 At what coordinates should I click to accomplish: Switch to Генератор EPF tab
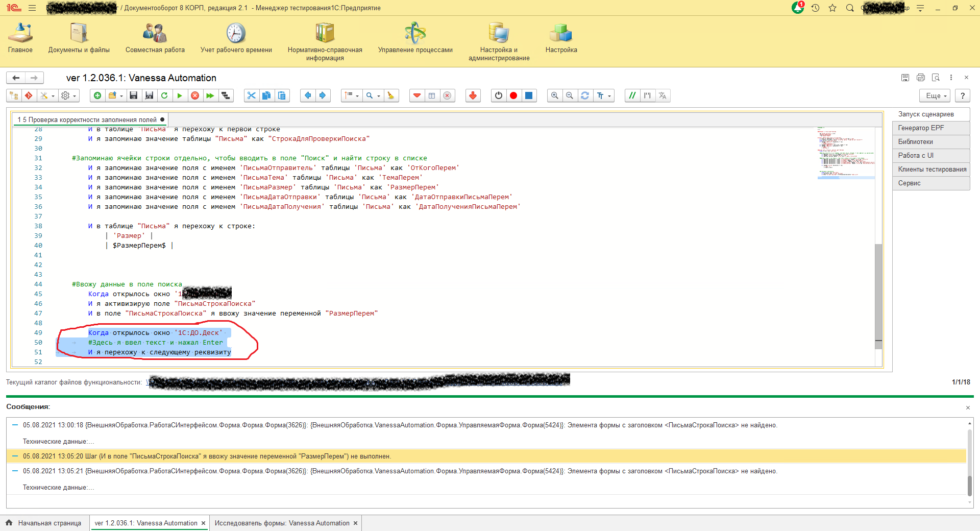[x=931, y=128]
